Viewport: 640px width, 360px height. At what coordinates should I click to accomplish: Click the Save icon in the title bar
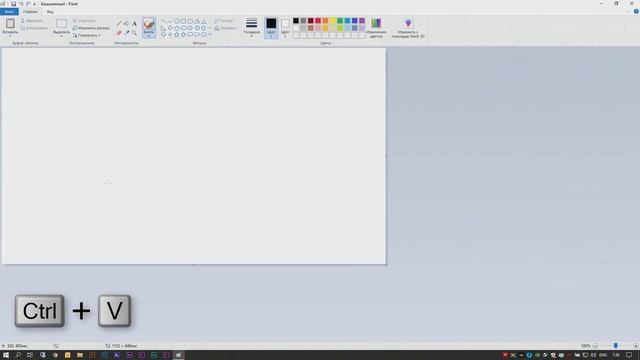tap(13, 4)
